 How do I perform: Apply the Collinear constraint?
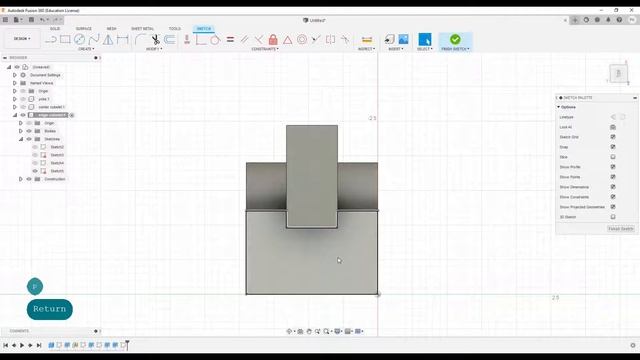pyautogui.click(x=316, y=39)
